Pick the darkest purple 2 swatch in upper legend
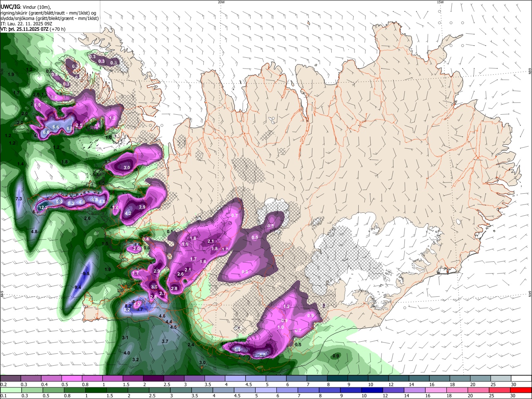532x399 pixels. point(153,379)
